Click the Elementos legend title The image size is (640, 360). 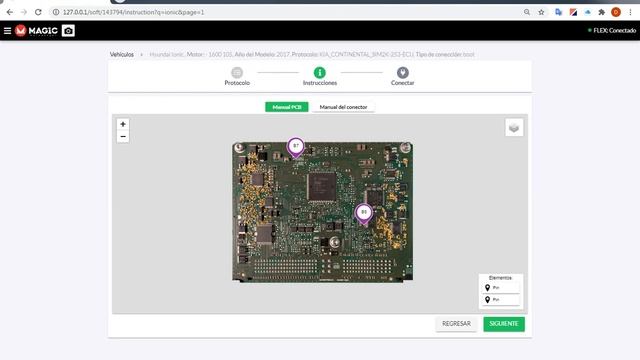500,278
